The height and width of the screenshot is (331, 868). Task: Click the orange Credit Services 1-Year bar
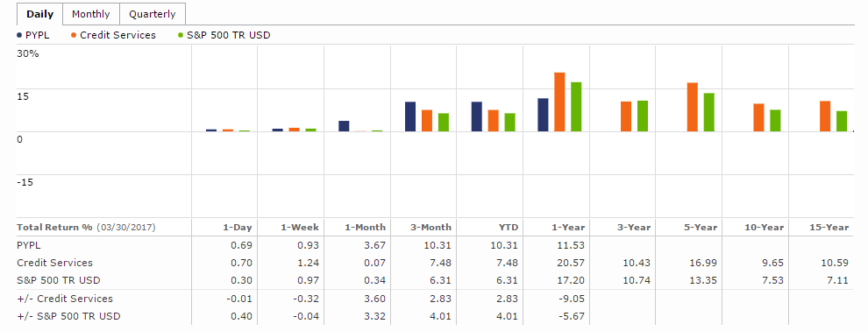coord(559,102)
